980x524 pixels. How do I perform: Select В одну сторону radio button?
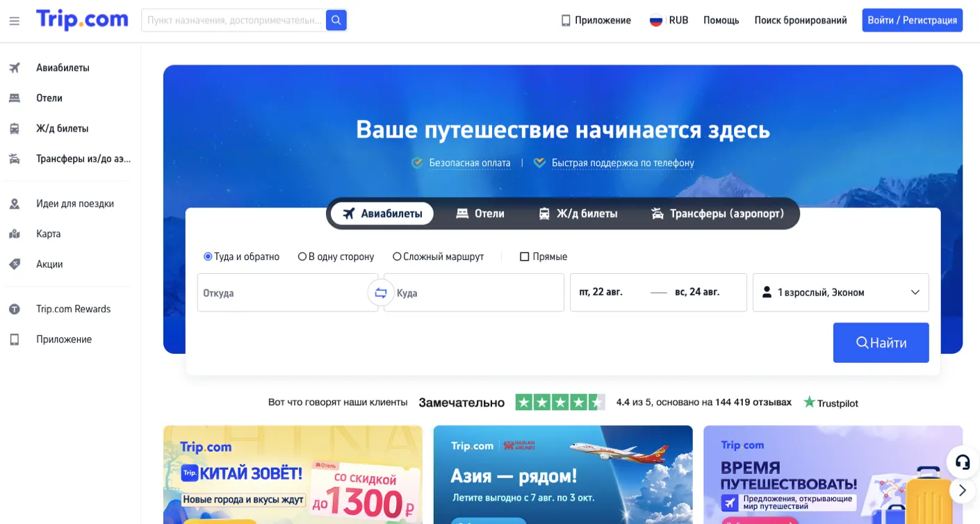(302, 256)
